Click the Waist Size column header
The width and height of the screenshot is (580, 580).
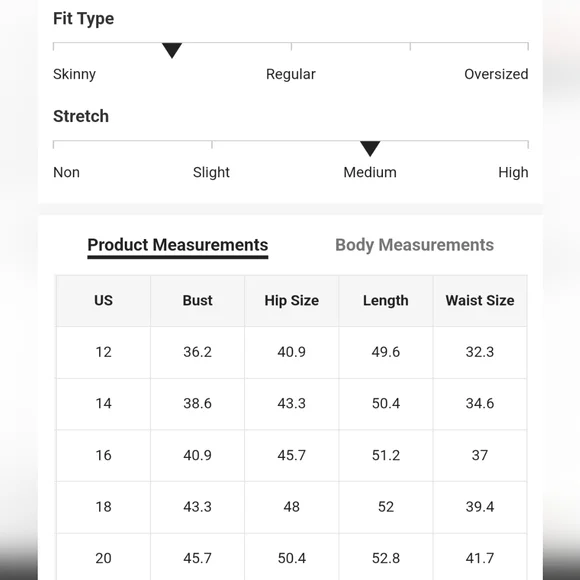480,301
